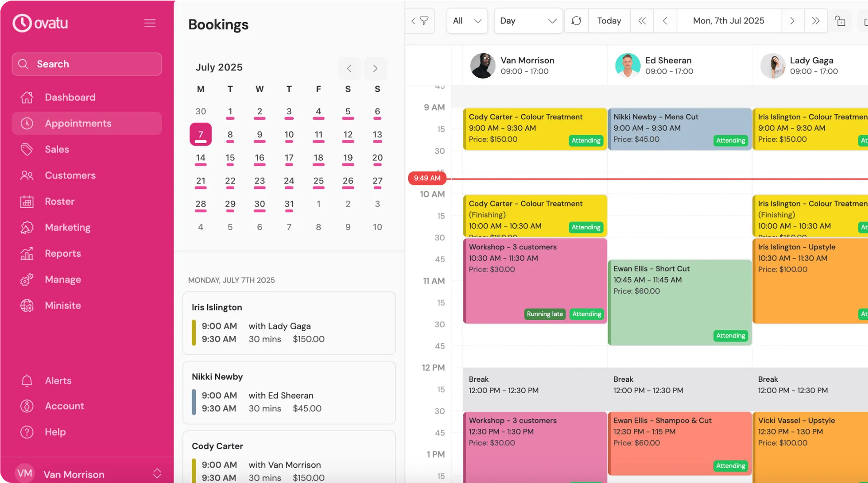Open Reports with the bar chart icon
The image size is (868, 483).
tap(27, 253)
